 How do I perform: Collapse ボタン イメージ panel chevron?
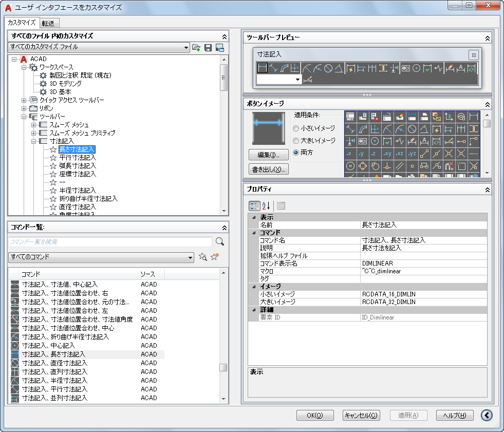(x=487, y=104)
